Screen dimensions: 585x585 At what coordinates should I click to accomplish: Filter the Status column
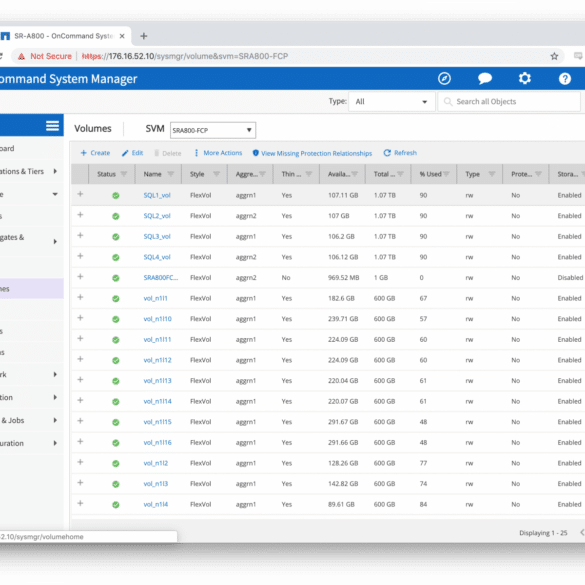(x=124, y=174)
